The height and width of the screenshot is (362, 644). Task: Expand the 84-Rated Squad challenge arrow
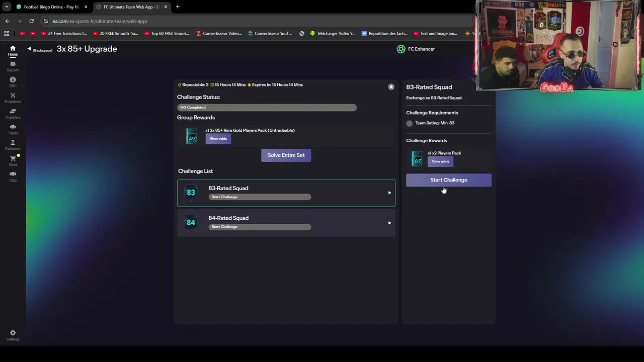coord(389,223)
